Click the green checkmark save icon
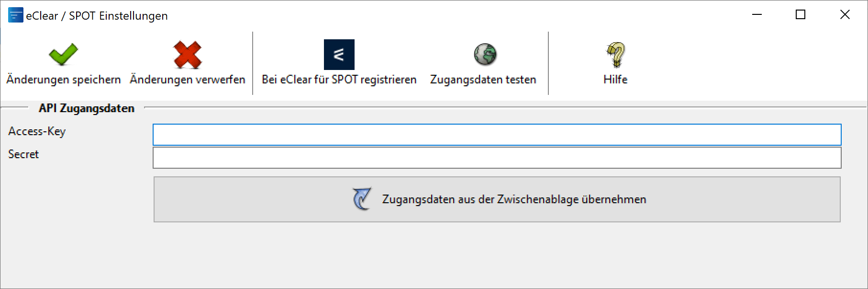868x289 pixels. click(63, 54)
